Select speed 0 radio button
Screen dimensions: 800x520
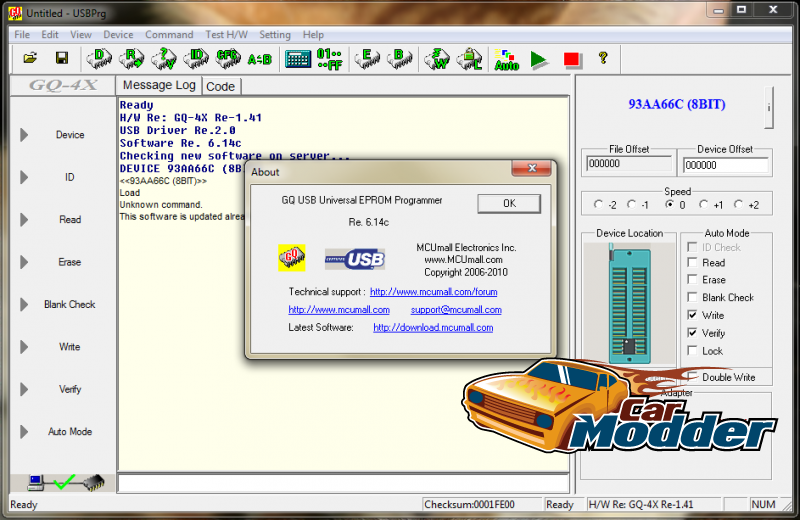point(669,204)
